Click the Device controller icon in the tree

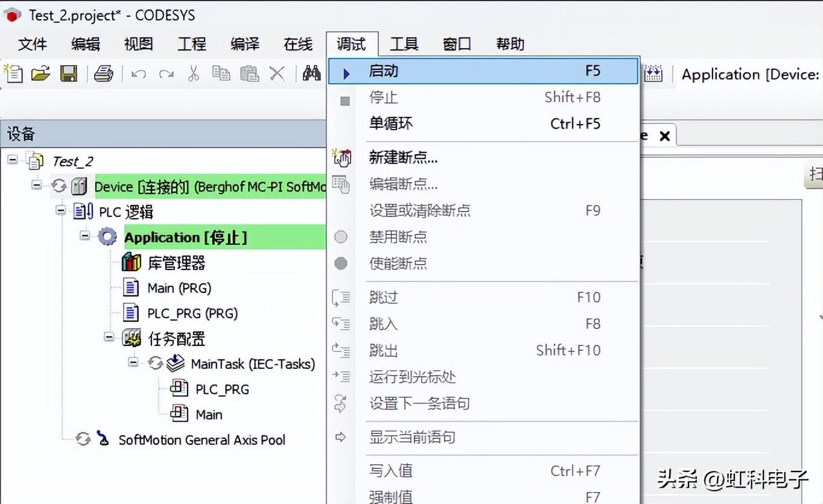click(79, 186)
